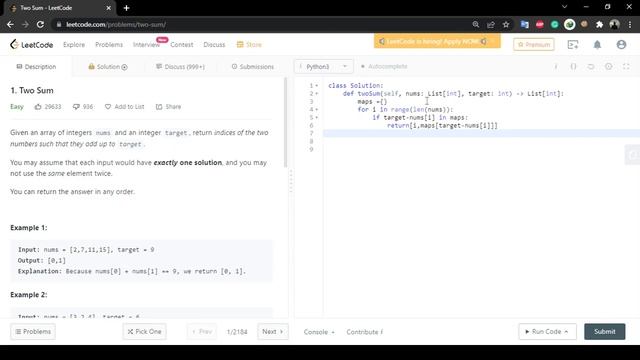Viewport: 640px width, 360px height.
Task: Switch to the Discuss (999+) tab
Action: [180, 67]
